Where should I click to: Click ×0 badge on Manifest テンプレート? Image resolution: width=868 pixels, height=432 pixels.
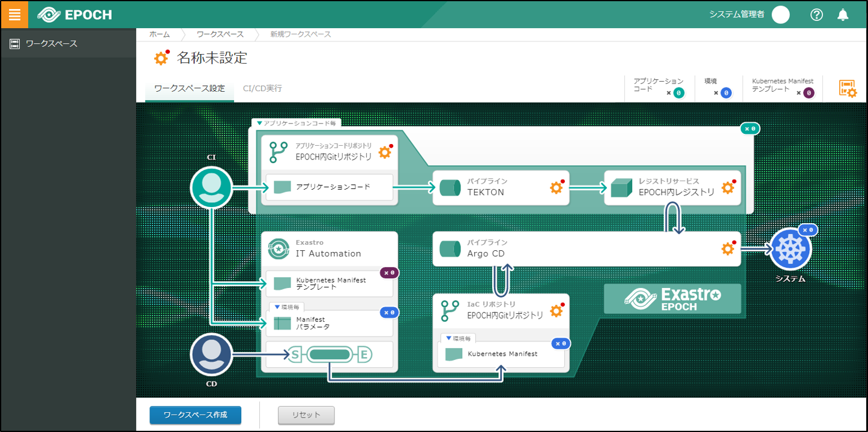tap(390, 273)
